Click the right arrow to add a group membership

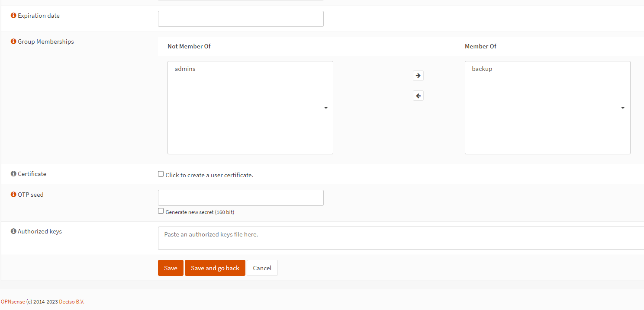pos(418,75)
